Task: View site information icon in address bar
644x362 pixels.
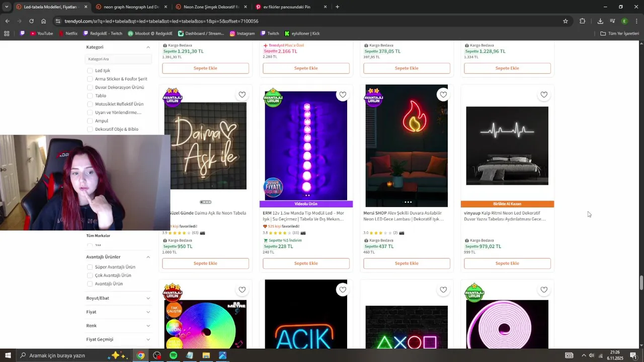Action: 58,21
